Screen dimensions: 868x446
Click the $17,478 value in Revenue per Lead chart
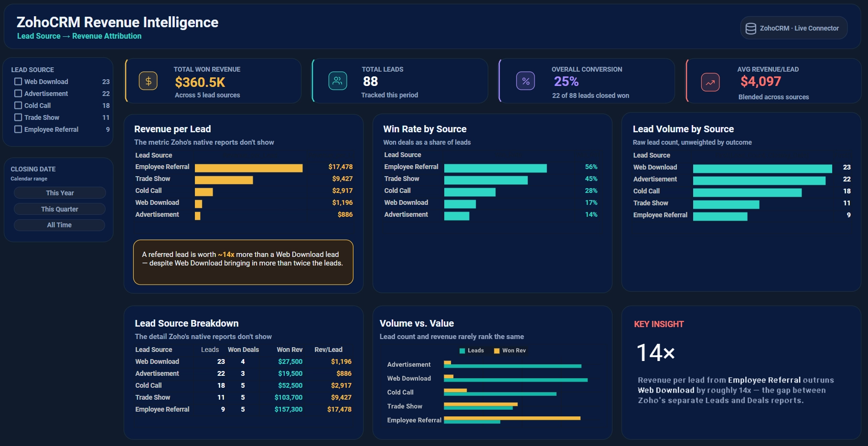(341, 167)
